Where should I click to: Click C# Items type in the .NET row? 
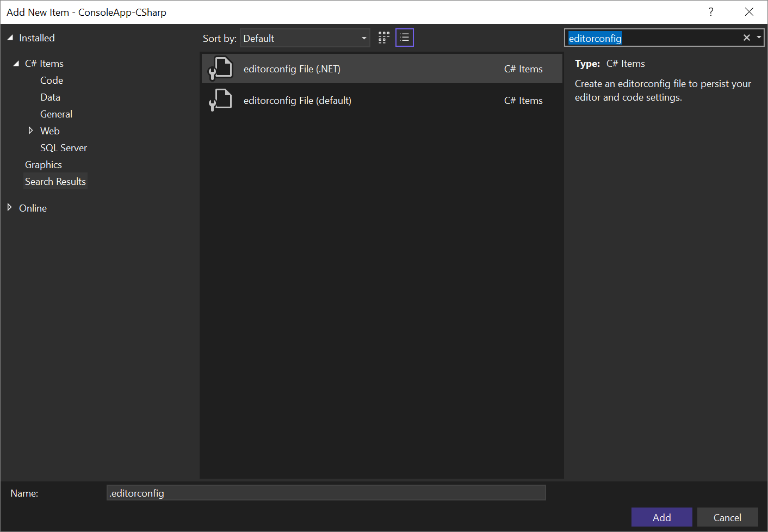(523, 69)
